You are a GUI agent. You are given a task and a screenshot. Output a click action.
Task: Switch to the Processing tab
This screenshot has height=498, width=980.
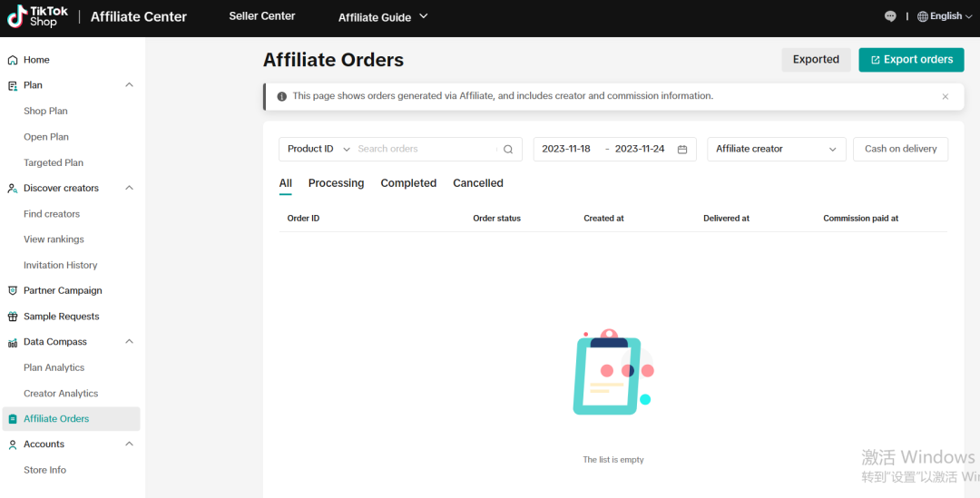coord(336,183)
